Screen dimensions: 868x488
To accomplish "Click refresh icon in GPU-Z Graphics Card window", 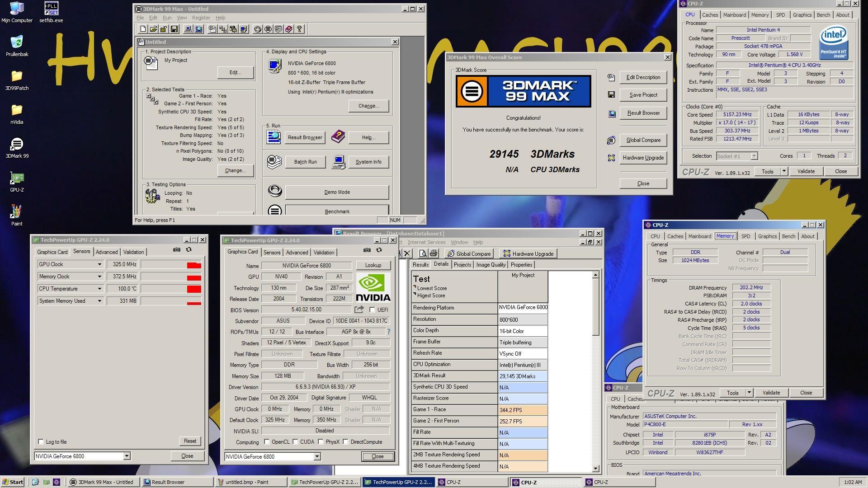I will click(x=379, y=250).
